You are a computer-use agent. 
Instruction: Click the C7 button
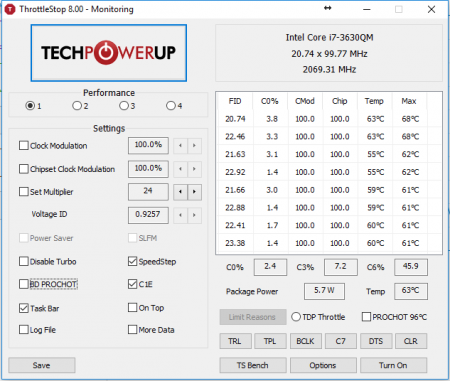[x=341, y=341]
